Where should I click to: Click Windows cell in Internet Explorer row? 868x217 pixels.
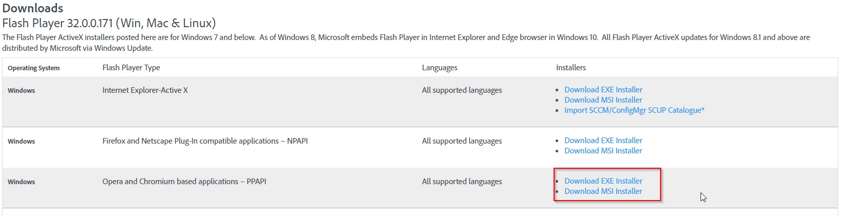(x=22, y=91)
